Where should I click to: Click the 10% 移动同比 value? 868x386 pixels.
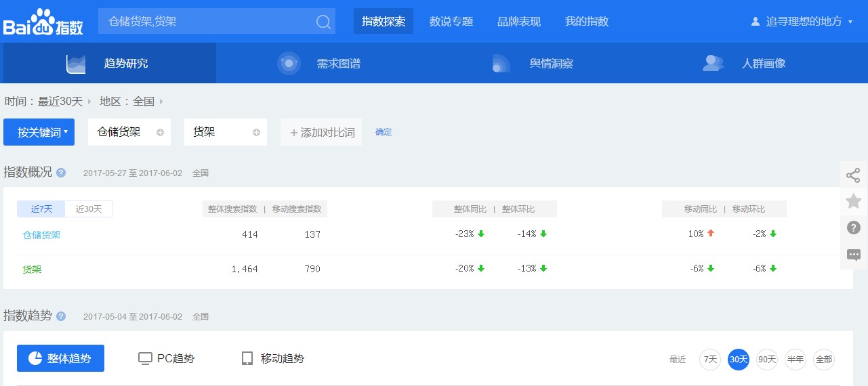click(x=696, y=234)
